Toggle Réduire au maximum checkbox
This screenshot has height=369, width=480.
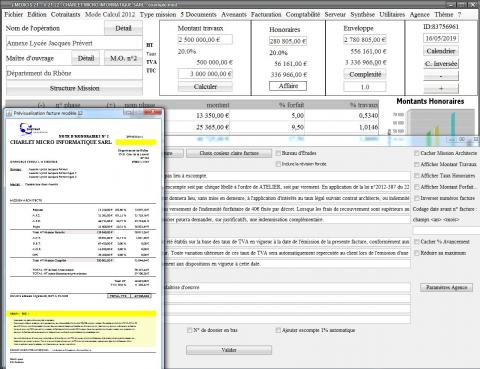417,253
